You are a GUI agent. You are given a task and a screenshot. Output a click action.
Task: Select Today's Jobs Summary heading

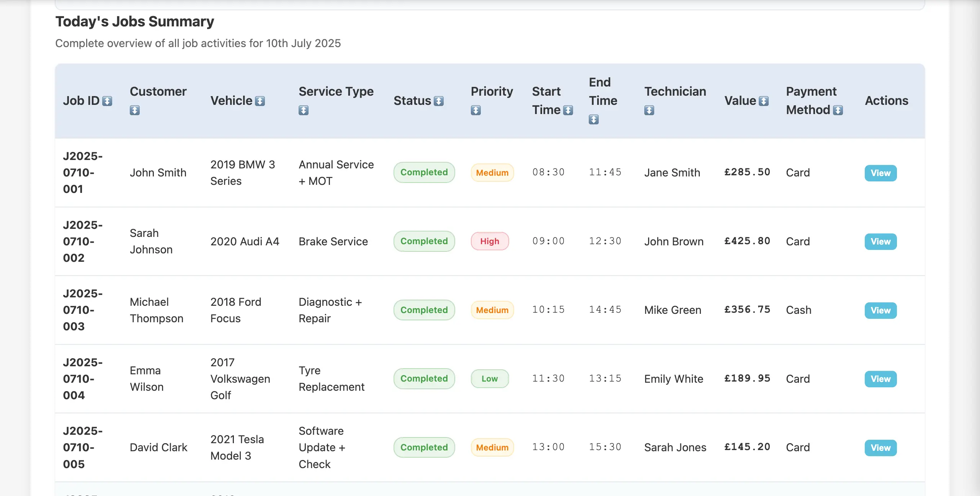coord(135,21)
